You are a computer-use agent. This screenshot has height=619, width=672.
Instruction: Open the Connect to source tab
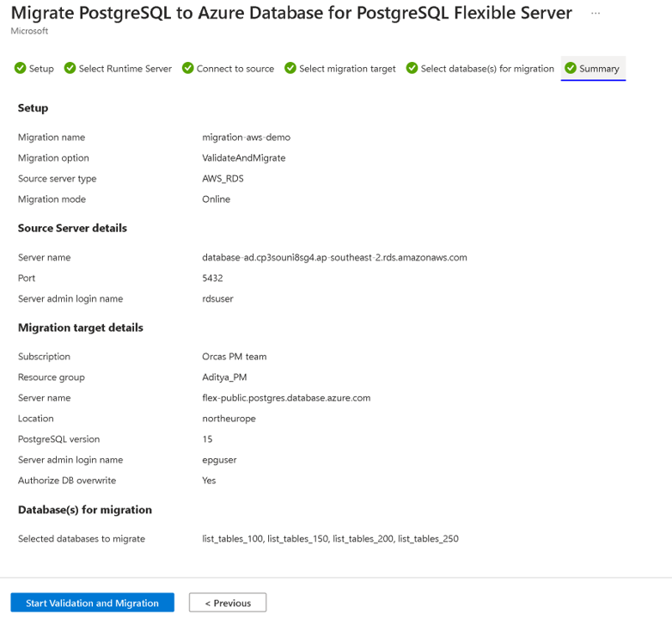(228, 69)
